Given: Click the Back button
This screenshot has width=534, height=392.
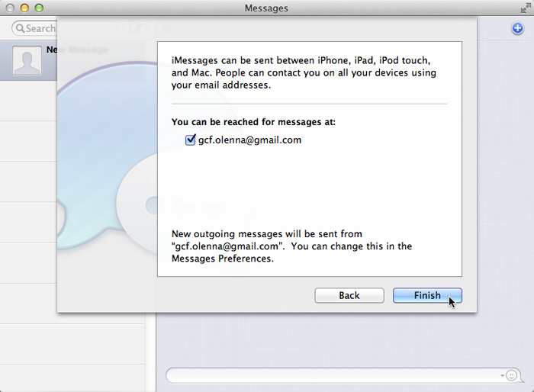Looking at the screenshot, I should point(349,296).
